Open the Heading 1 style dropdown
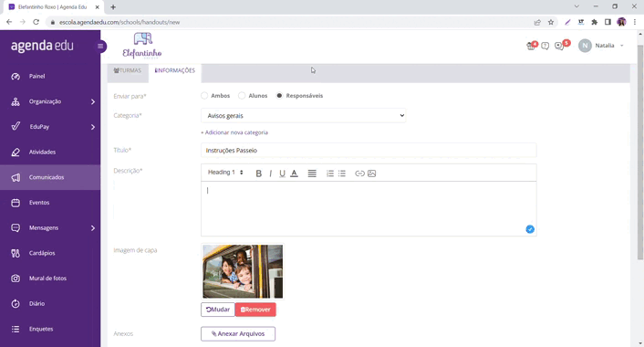This screenshot has width=644, height=347. [225, 173]
